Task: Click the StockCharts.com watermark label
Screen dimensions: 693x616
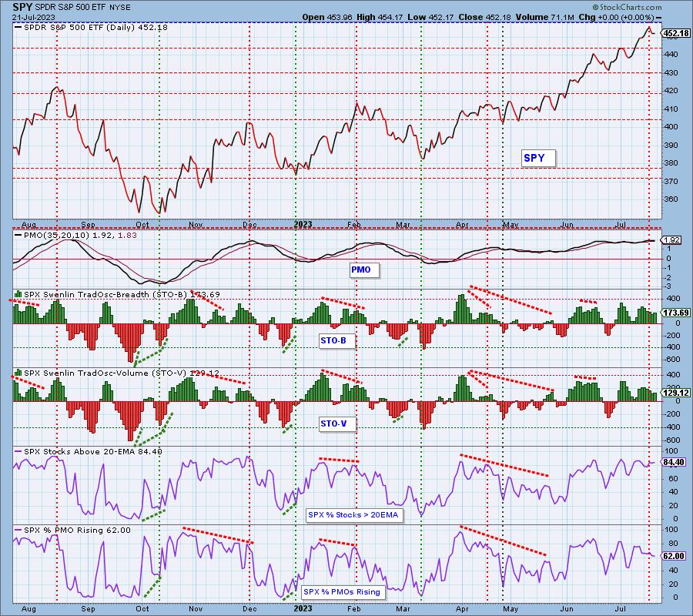Action: coord(627,7)
